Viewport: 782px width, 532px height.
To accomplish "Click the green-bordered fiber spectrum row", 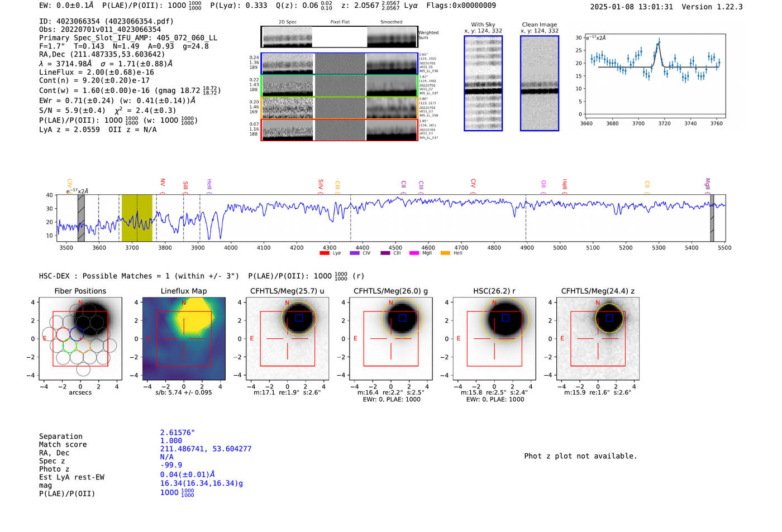I will point(340,86).
